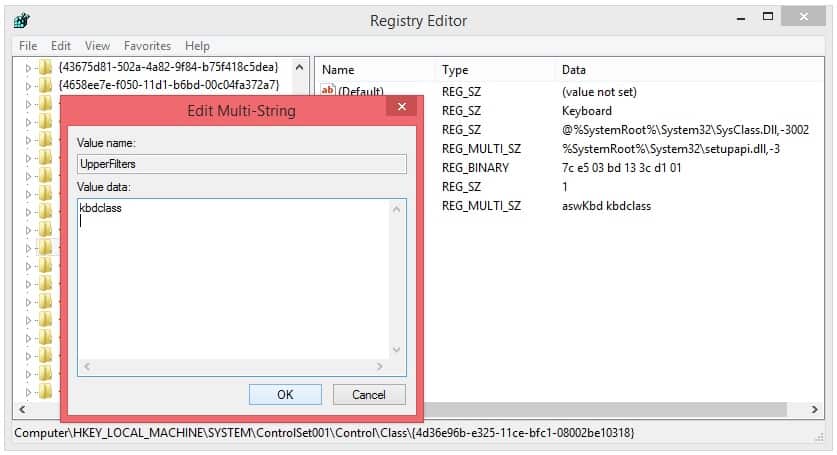
Task: Click the tree pane scroll-up arrow
Action: [299, 68]
